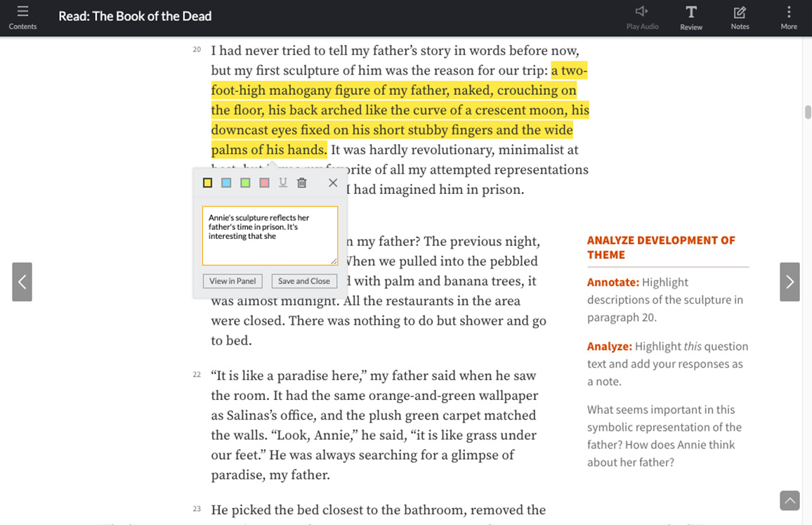Open the Notes panel icon
This screenshot has height=525, width=812.
(740, 18)
